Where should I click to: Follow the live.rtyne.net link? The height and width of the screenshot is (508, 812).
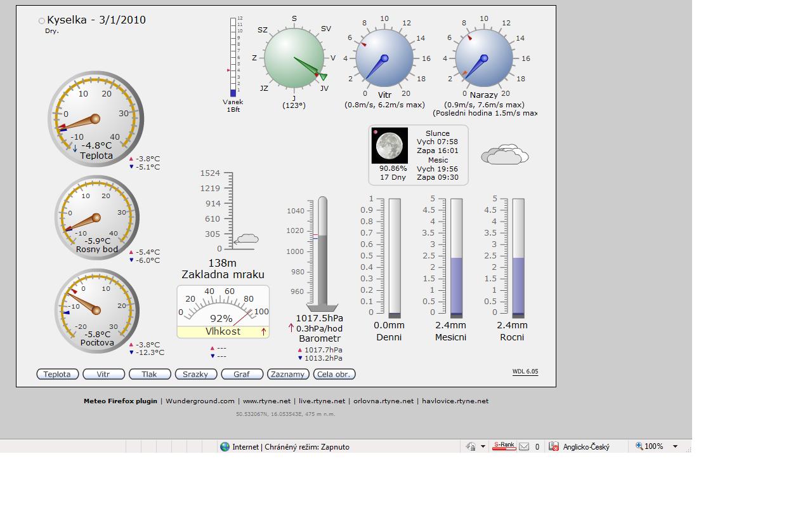click(322, 401)
